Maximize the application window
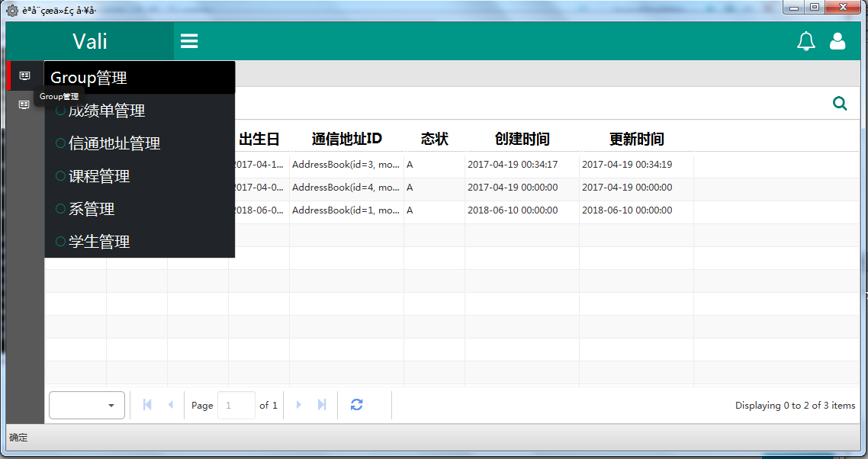 815,8
